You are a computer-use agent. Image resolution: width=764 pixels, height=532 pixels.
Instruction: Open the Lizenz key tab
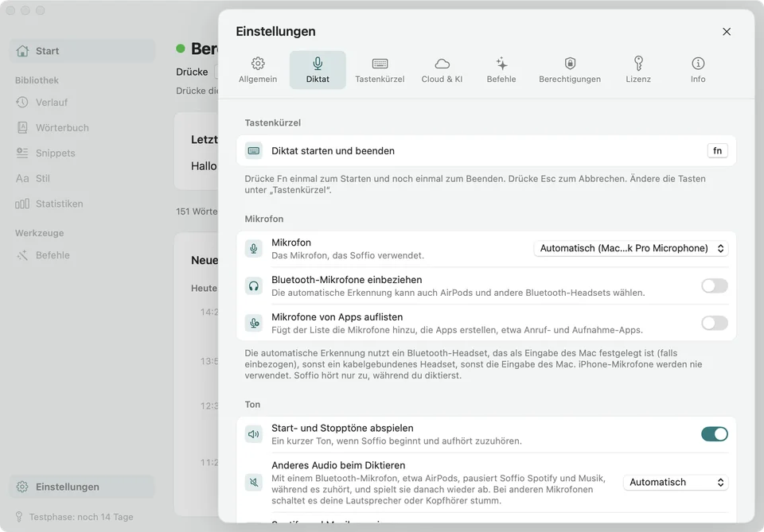638,70
